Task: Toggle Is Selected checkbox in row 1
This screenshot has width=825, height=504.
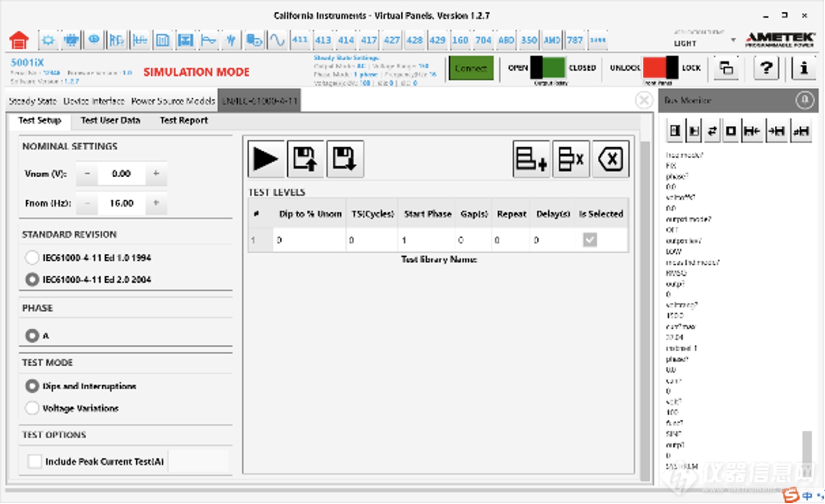Action: (x=590, y=240)
